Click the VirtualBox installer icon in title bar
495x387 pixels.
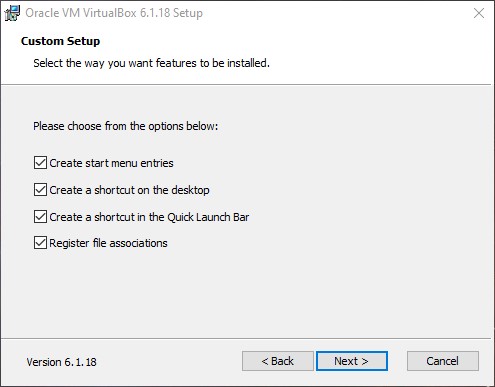point(13,13)
